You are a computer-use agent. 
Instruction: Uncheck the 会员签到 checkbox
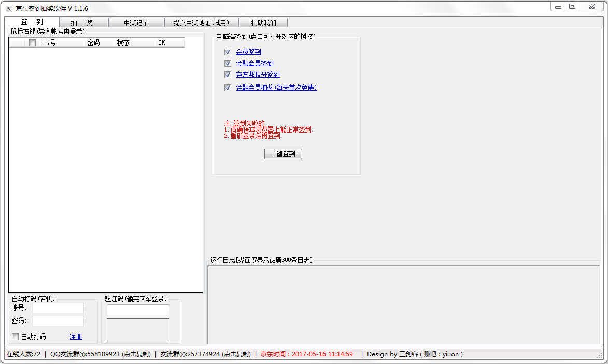tap(228, 52)
